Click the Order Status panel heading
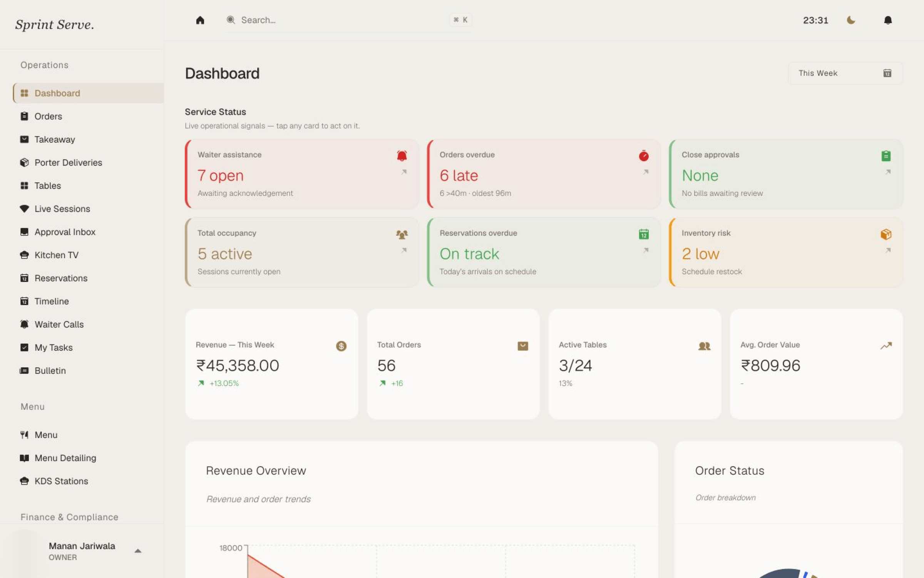 pyautogui.click(x=730, y=471)
